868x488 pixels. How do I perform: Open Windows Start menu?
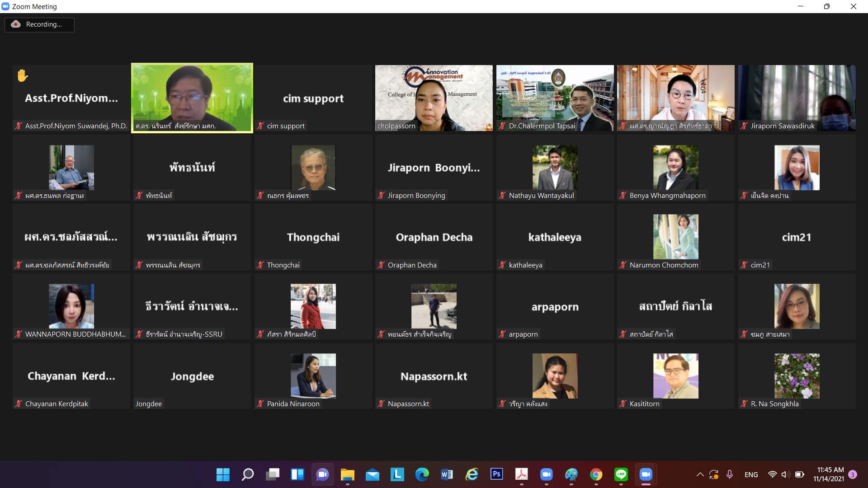tap(223, 474)
